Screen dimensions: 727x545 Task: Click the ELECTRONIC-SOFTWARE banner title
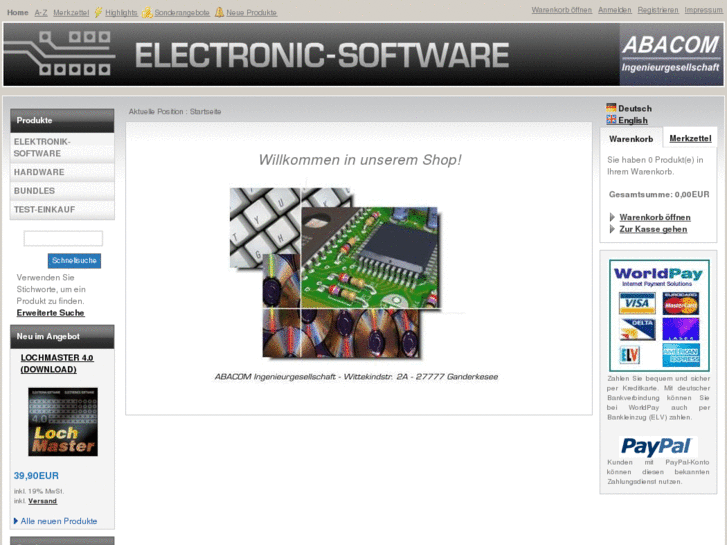[x=322, y=55]
